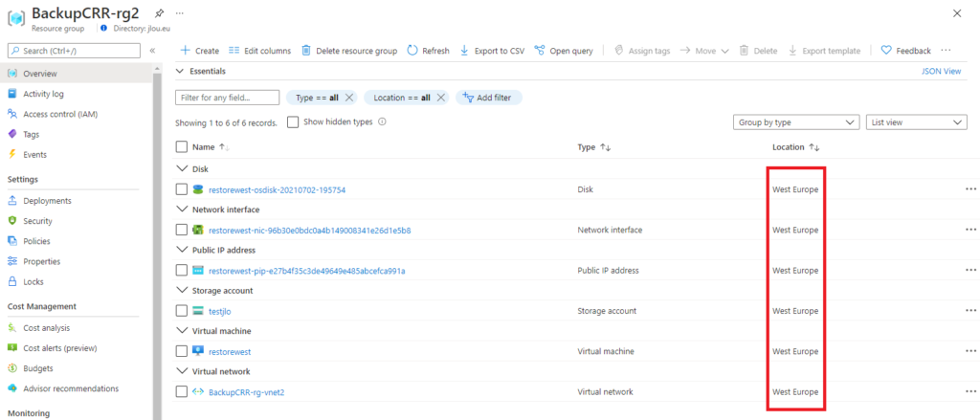Collapse the left navigation menu
Image resolution: width=980 pixels, height=420 pixels.
[152, 51]
